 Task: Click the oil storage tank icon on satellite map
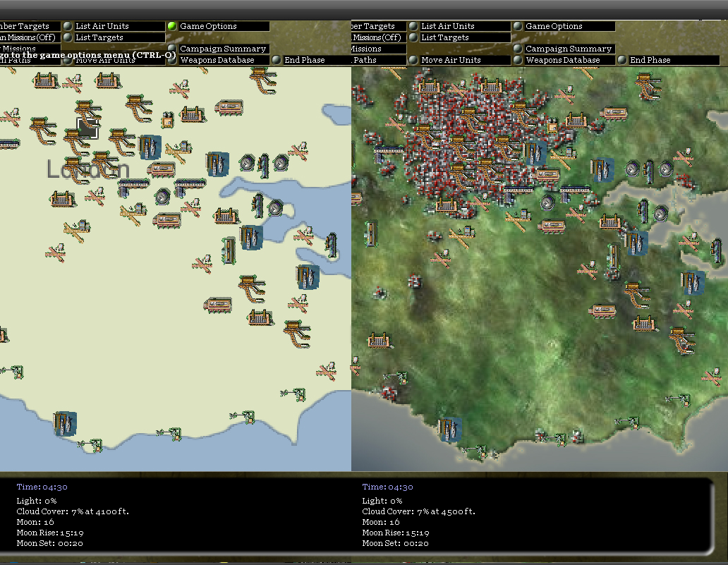pyautogui.click(x=552, y=127)
